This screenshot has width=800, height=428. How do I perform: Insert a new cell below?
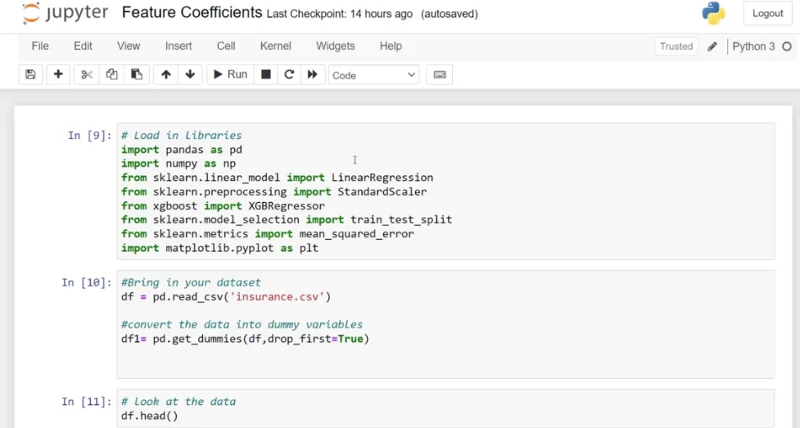coord(58,74)
